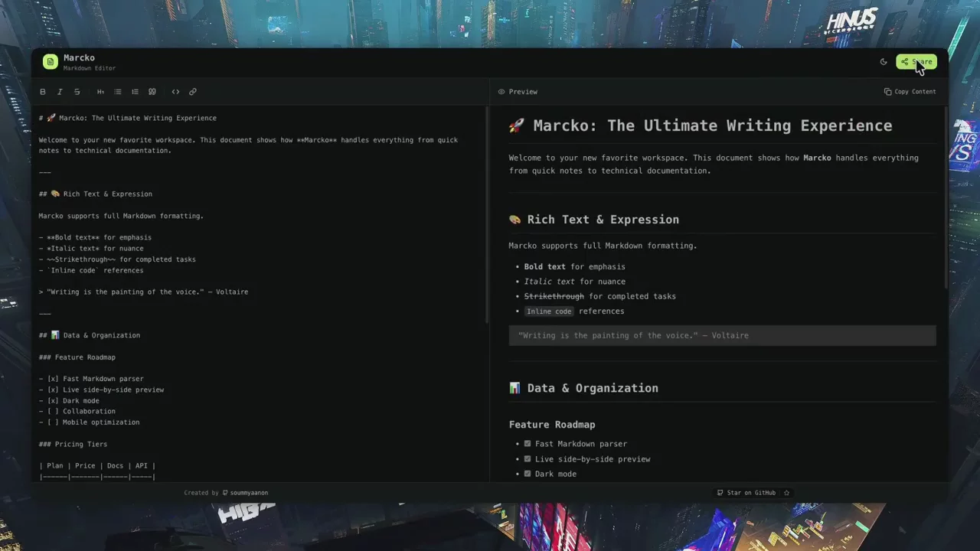Screen dimensions: 980x551
Task: Click Copy Content button
Action: point(910,92)
